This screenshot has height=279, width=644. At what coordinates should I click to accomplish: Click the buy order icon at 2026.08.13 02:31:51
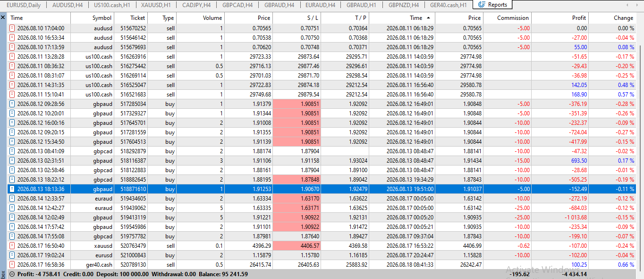coord(12,161)
